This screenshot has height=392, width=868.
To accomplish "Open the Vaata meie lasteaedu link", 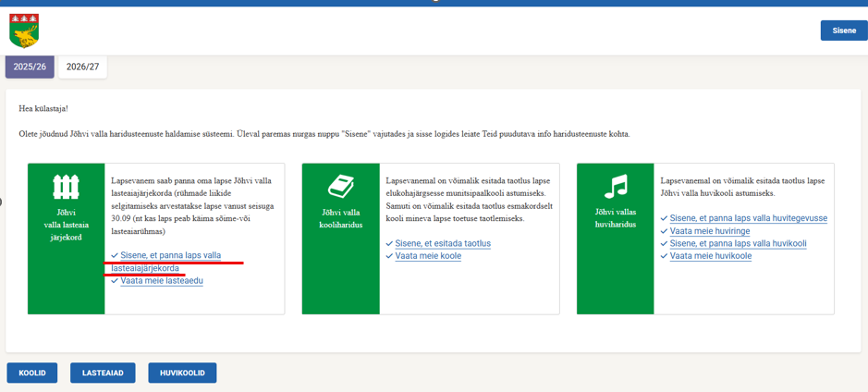I will point(161,280).
